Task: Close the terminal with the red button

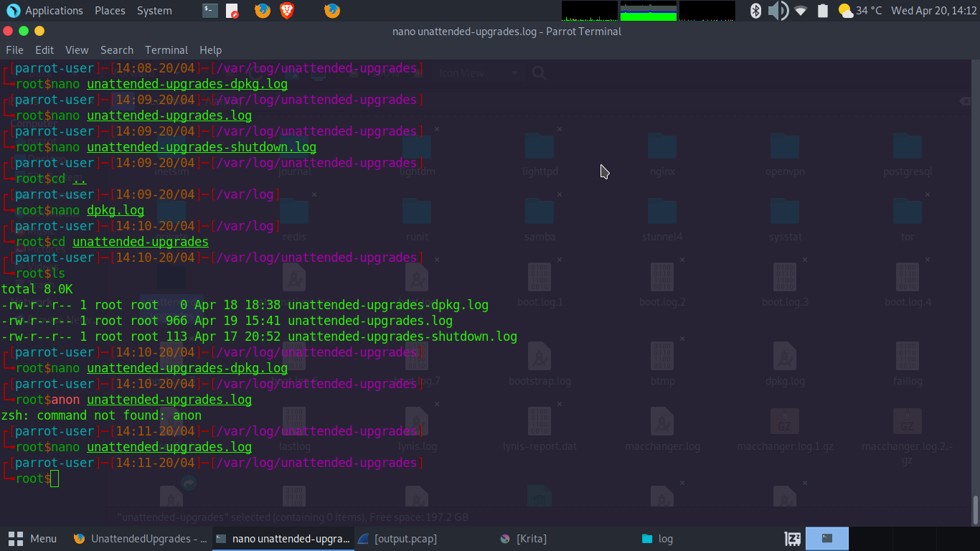Action: pos(8,31)
